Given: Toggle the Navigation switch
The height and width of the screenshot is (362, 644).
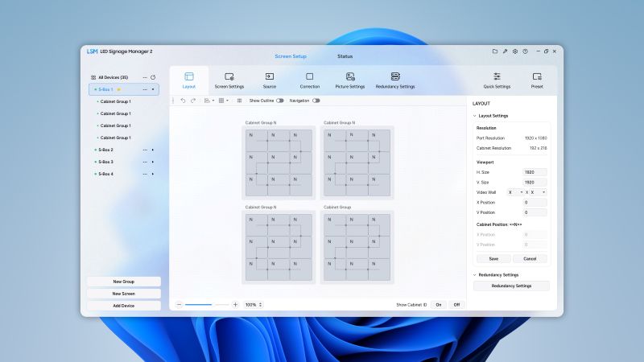Looking at the screenshot, I should [316, 101].
